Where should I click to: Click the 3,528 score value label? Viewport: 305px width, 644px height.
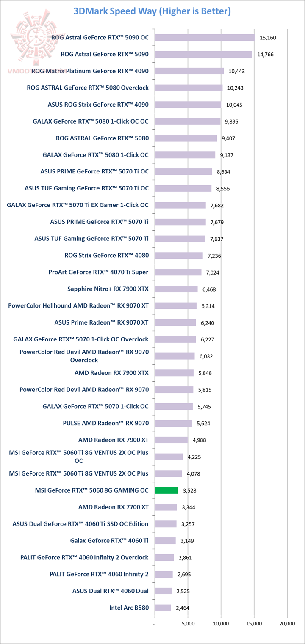pos(189,490)
